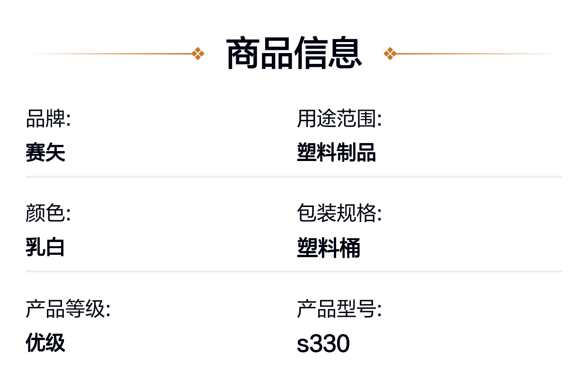The height and width of the screenshot is (386, 588).
Task: Click the value 塑料制品
Action: click(336, 153)
